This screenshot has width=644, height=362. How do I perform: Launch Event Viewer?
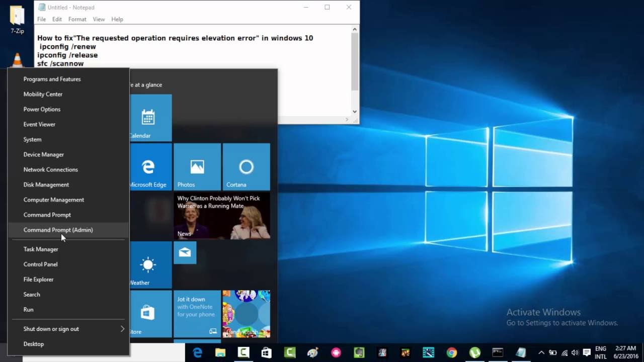68,124
